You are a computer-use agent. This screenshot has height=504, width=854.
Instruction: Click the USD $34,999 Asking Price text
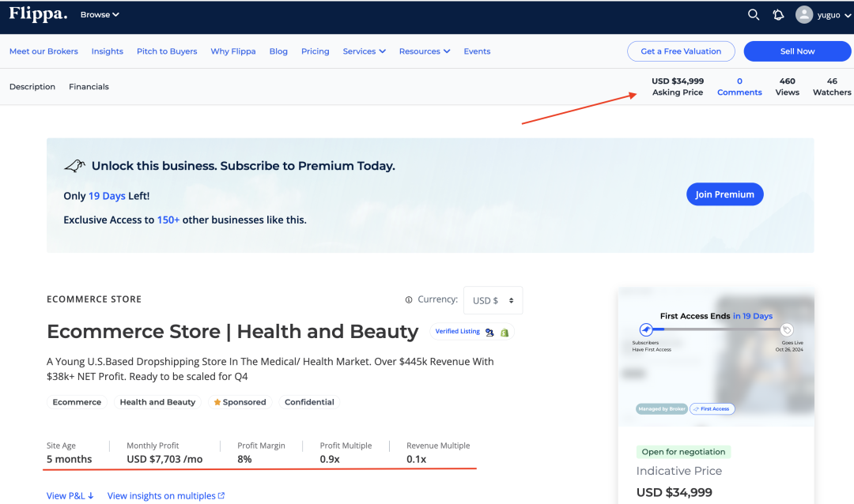(678, 87)
